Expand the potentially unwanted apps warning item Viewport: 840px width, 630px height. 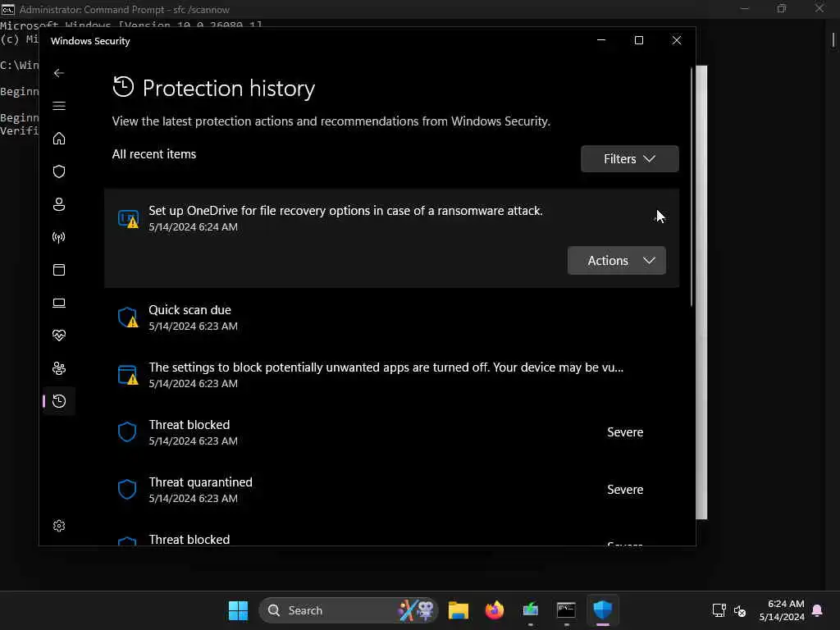[x=391, y=375]
